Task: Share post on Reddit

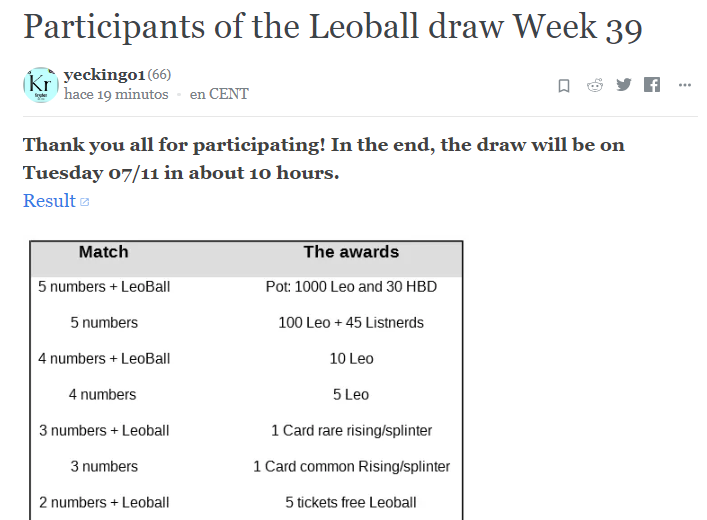Action: pyautogui.click(x=595, y=85)
